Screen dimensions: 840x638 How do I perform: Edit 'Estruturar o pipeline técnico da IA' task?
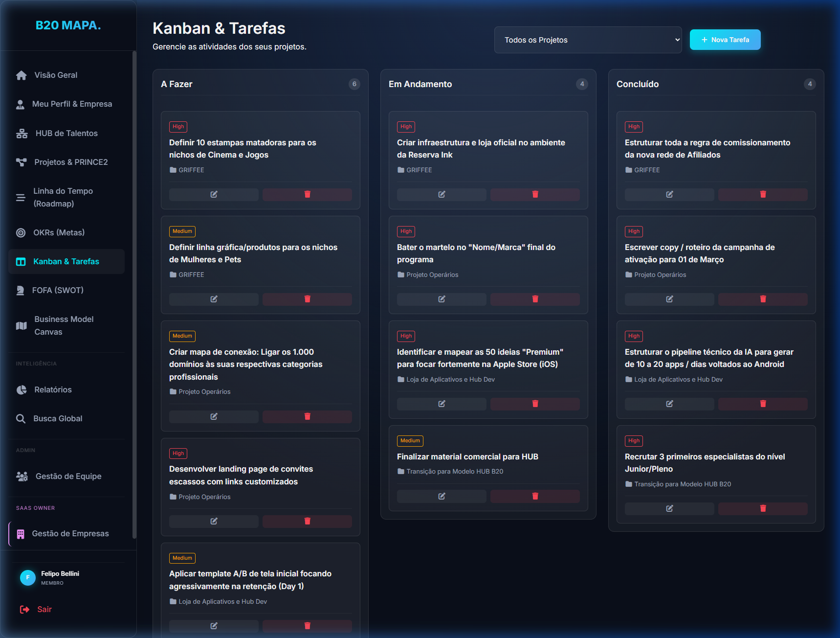tap(669, 404)
